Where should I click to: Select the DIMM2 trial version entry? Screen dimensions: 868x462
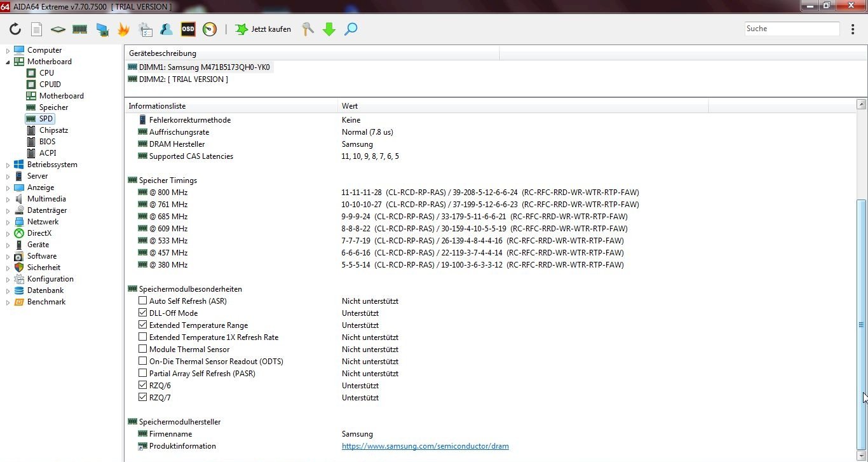pos(183,79)
